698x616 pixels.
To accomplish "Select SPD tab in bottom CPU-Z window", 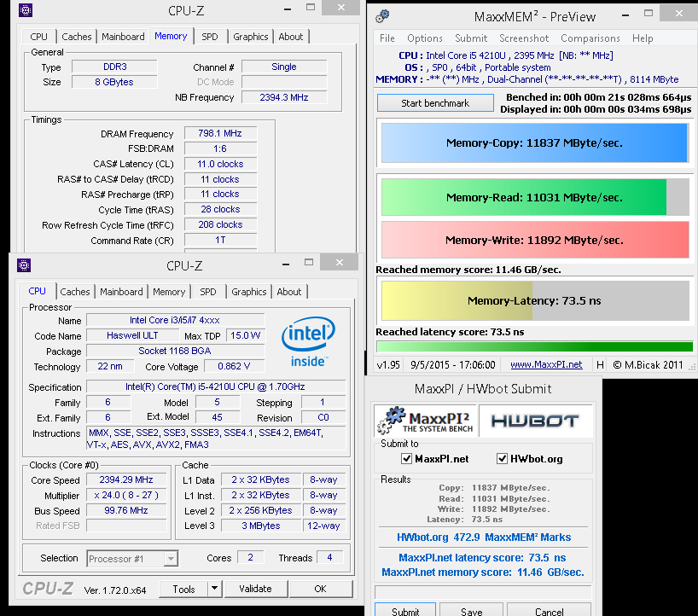I will click(208, 292).
